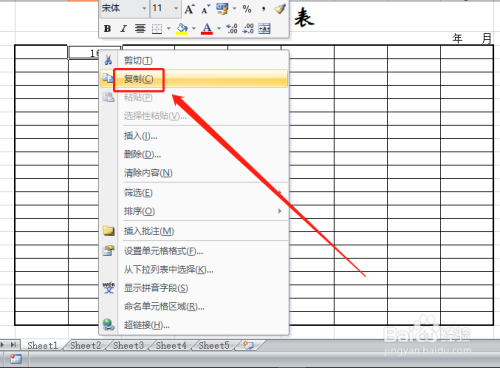Image resolution: width=500 pixels, height=368 pixels.
Task: Choose 剪切(T) from context menu
Action: [x=194, y=60]
